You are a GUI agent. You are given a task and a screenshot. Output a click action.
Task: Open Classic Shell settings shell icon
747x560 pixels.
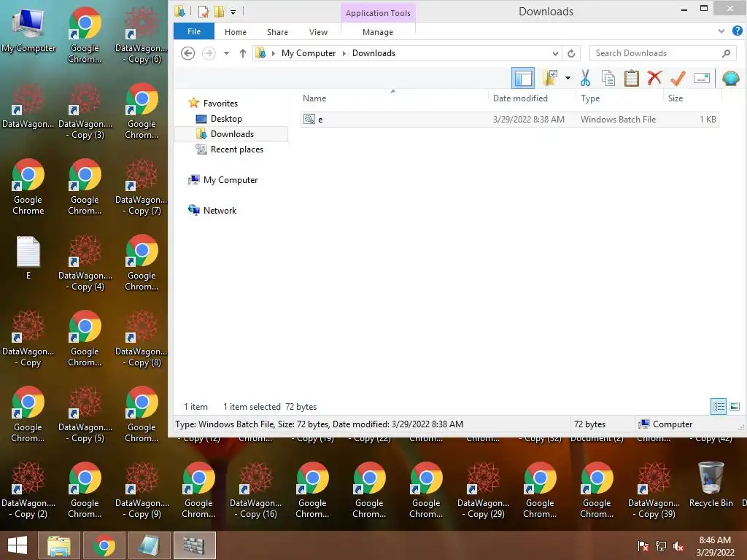[x=730, y=78]
